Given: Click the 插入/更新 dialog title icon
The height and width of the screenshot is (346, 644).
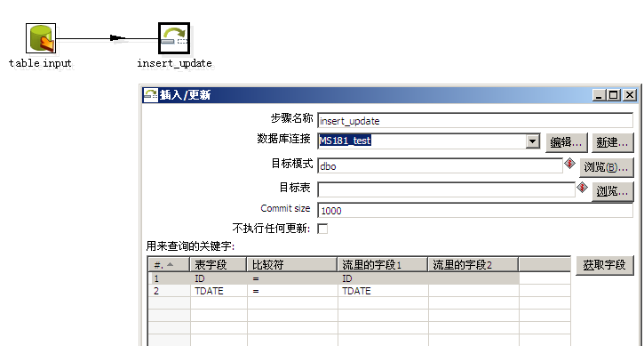Looking at the screenshot, I should 150,95.
